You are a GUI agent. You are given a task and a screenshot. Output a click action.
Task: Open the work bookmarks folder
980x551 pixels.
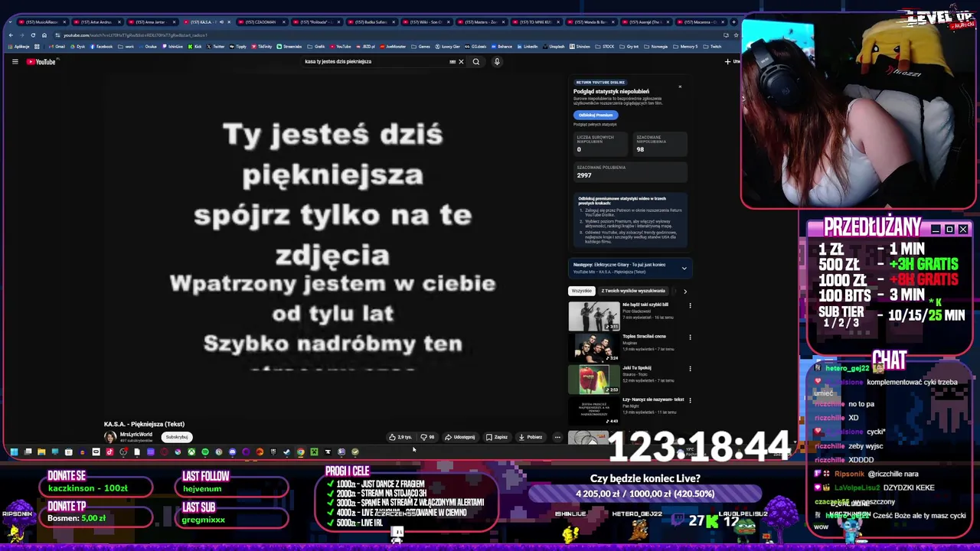pyautogui.click(x=126, y=47)
